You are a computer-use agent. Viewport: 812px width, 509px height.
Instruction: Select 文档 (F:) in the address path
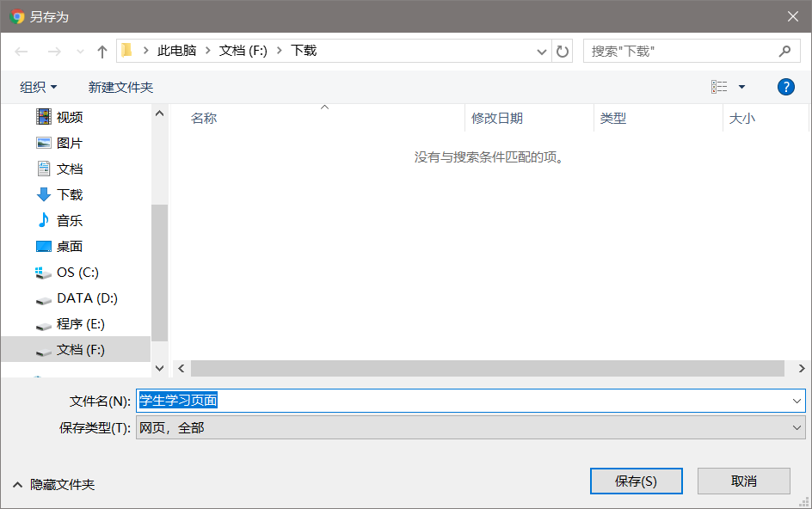(243, 50)
